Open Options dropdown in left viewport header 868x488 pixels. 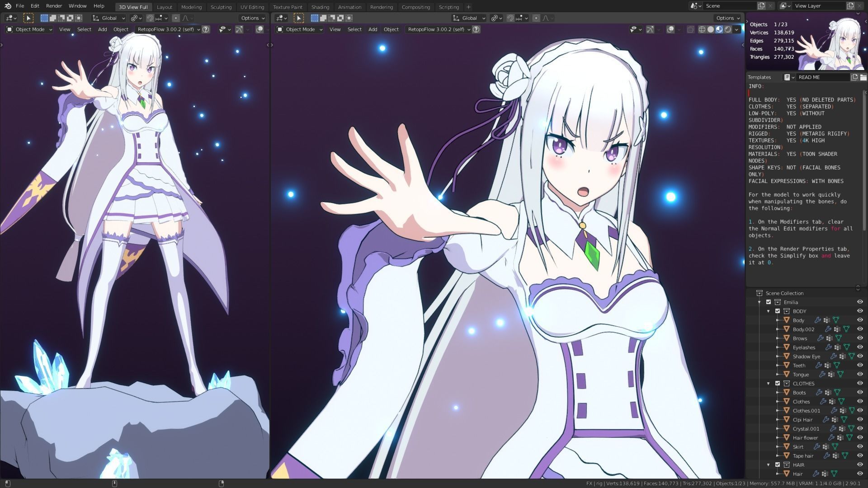pyautogui.click(x=252, y=18)
